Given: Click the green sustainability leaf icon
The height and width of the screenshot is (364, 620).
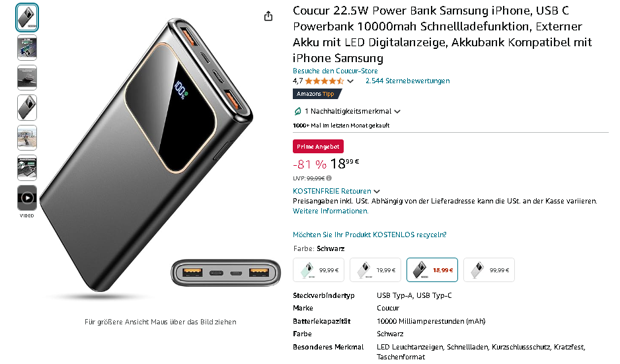Looking at the screenshot, I should pyautogui.click(x=297, y=112).
